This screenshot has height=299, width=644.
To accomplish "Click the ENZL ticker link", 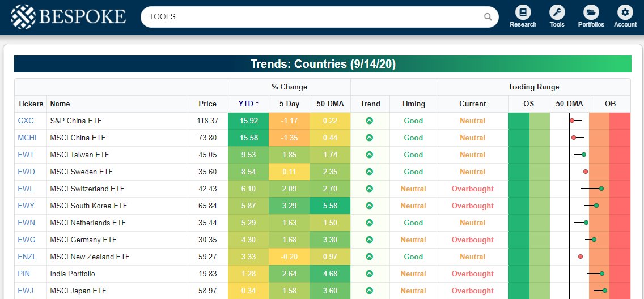I will tap(27, 257).
